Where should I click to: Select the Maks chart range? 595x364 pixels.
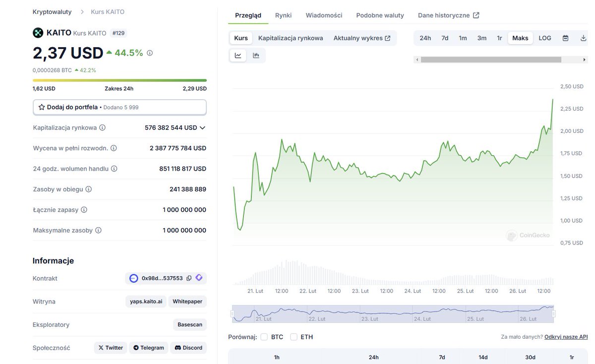click(x=520, y=38)
